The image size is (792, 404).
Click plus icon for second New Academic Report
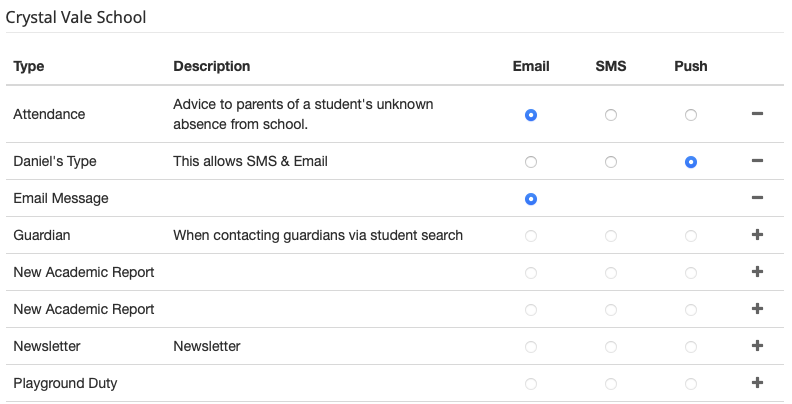757,309
